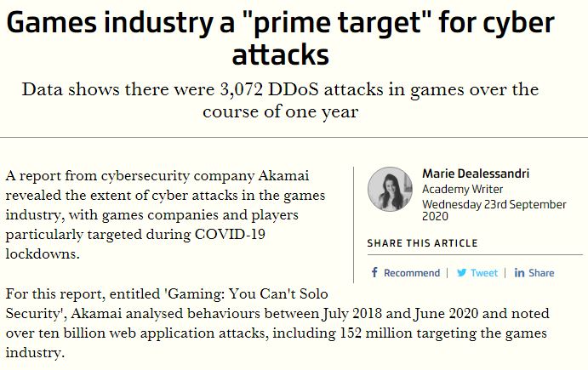Click the Twitter bird icon
Screen dimensions: 588x370
(x=461, y=273)
